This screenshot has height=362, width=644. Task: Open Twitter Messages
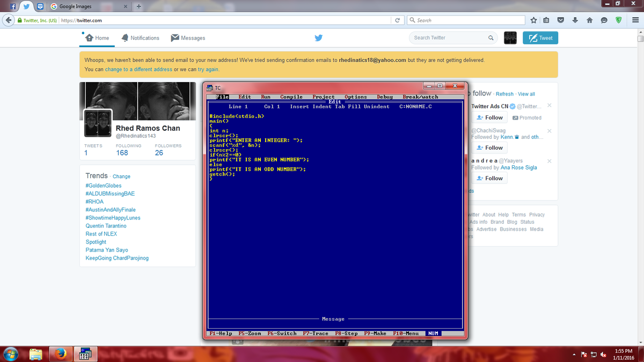click(x=188, y=38)
